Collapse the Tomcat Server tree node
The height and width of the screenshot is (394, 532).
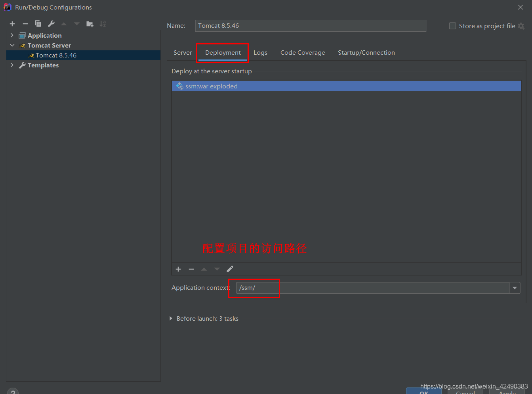point(12,45)
